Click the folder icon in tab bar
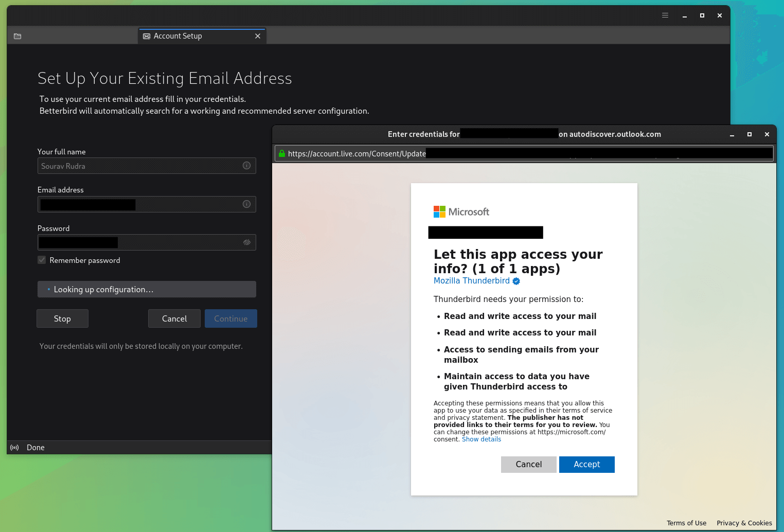The width and height of the screenshot is (784, 532). point(17,36)
